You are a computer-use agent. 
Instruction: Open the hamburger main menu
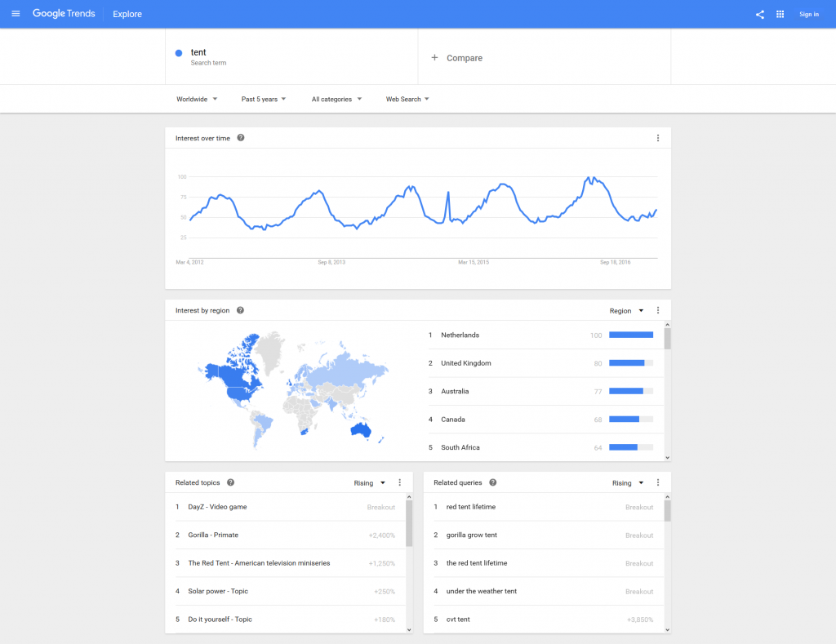tap(16, 14)
